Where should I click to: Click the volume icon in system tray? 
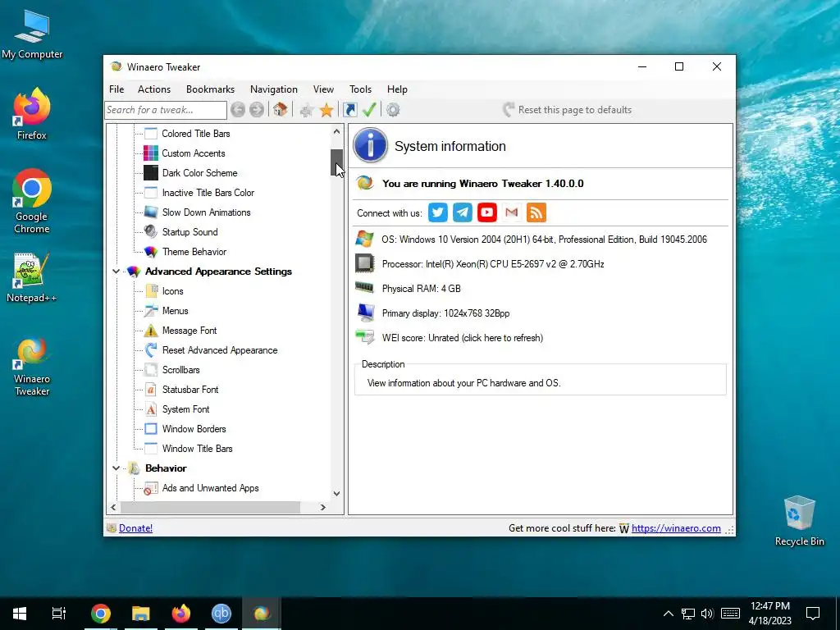click(707, 614)
